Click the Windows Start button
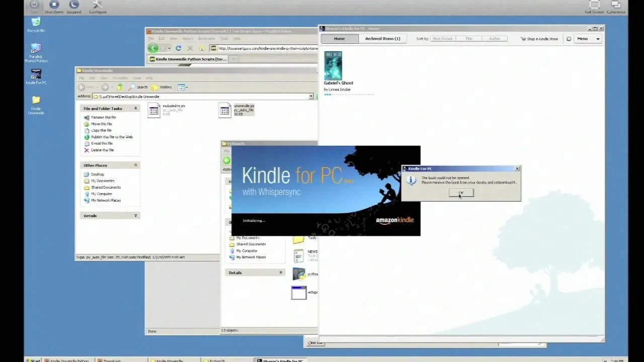 pos(34,360)
